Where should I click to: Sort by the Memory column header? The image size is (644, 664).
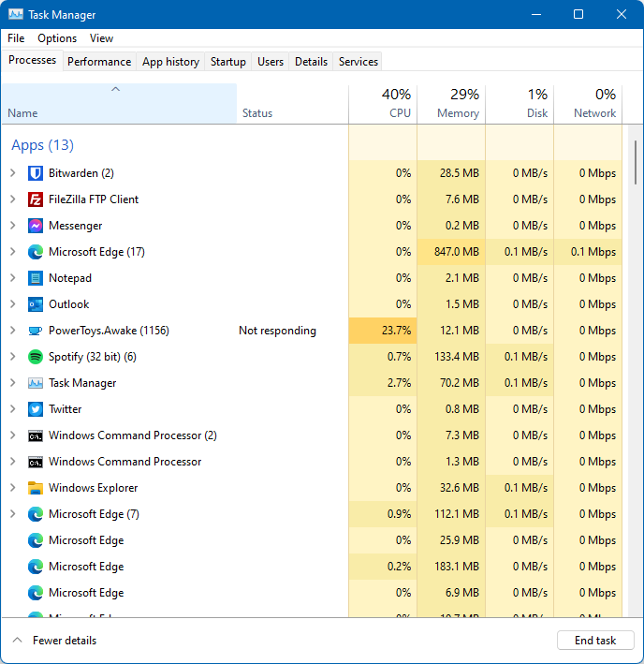coord(451,104)
